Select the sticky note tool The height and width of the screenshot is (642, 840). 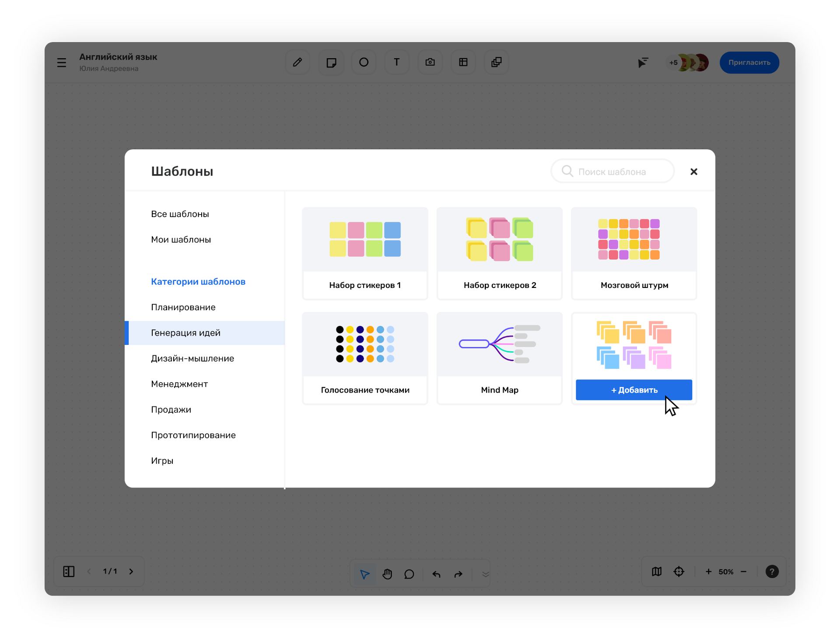[x=331, y=63]
